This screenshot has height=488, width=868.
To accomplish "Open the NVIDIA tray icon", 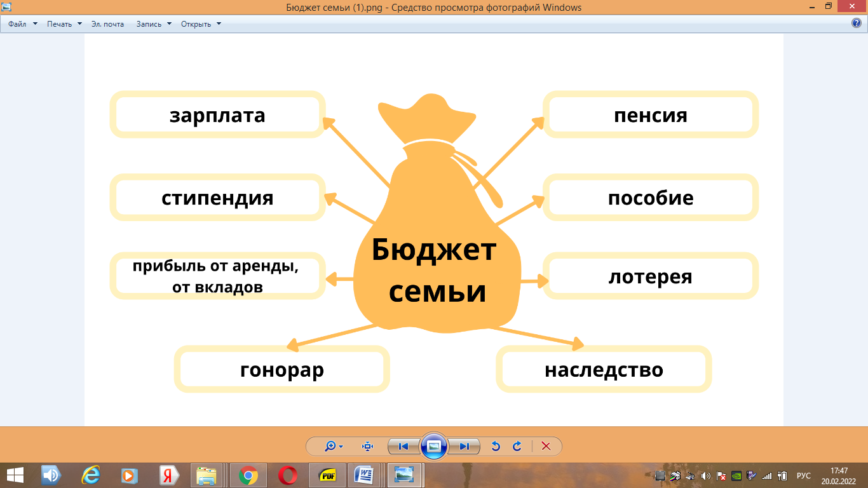I will click(x=736, y=475).
